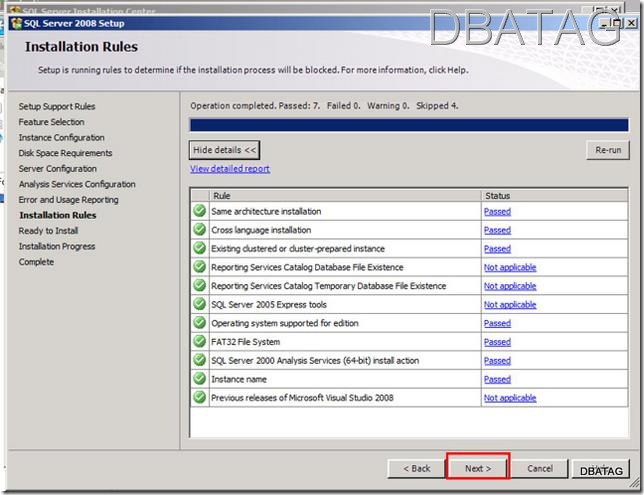Click check icon for SQL Server 2005 Express tools
This screenshot has width=644, height=495.
click(199, 305)
